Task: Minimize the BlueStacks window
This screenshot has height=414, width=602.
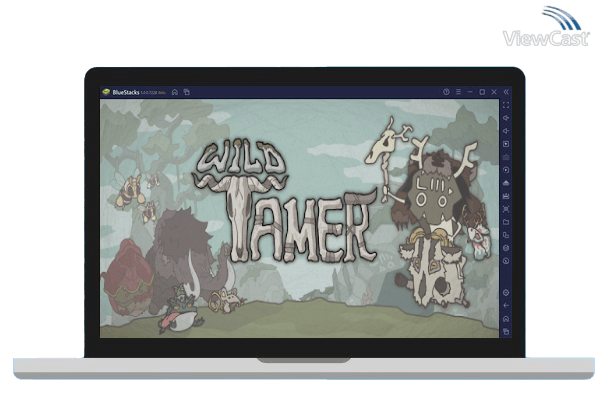Action: coord(470,92)
